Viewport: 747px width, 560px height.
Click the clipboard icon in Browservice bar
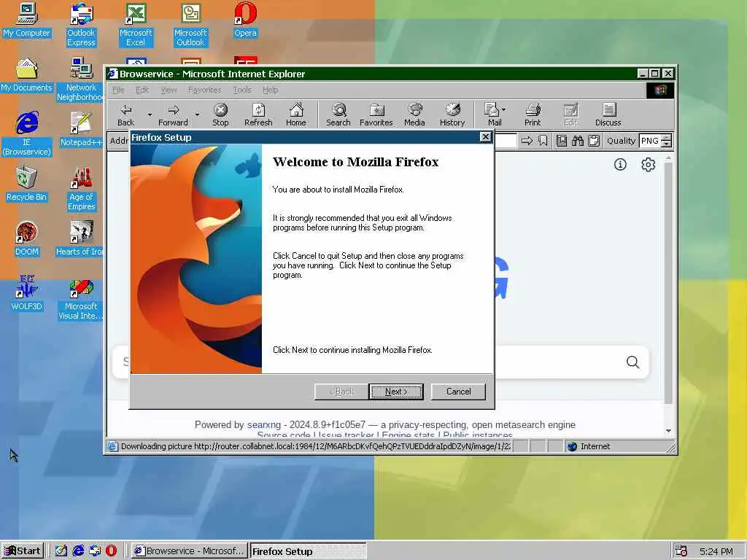click(594, 141)
